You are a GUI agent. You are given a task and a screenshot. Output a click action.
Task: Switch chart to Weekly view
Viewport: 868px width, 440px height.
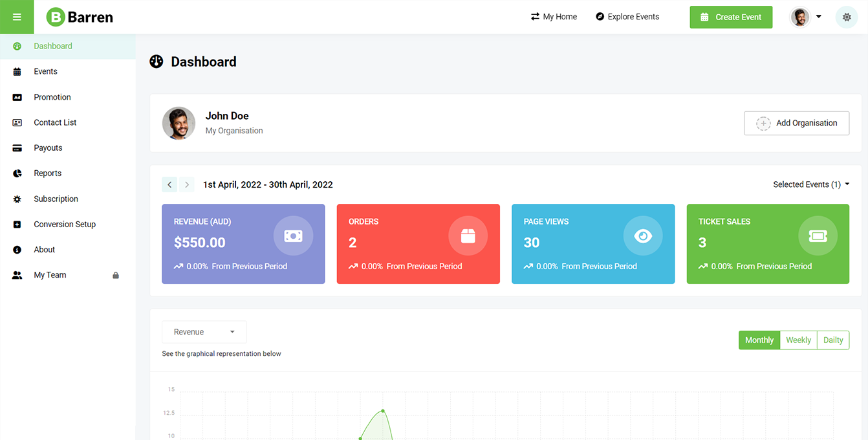798,340
